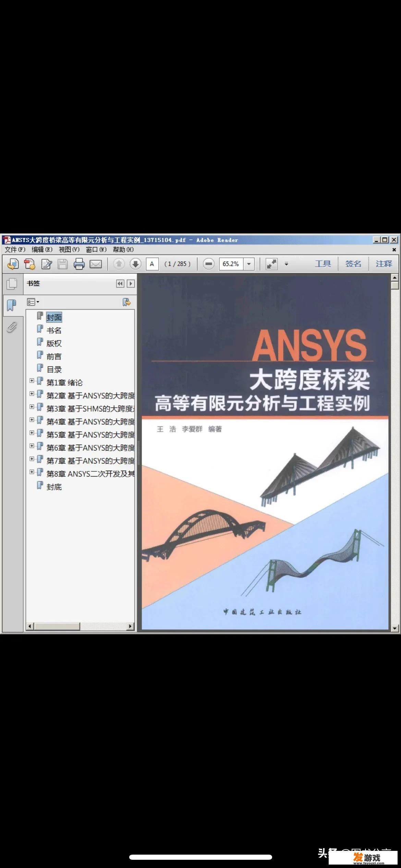
Task: Expand the 第1章 绪论 bookmark
Action: (x=32, y=381)
